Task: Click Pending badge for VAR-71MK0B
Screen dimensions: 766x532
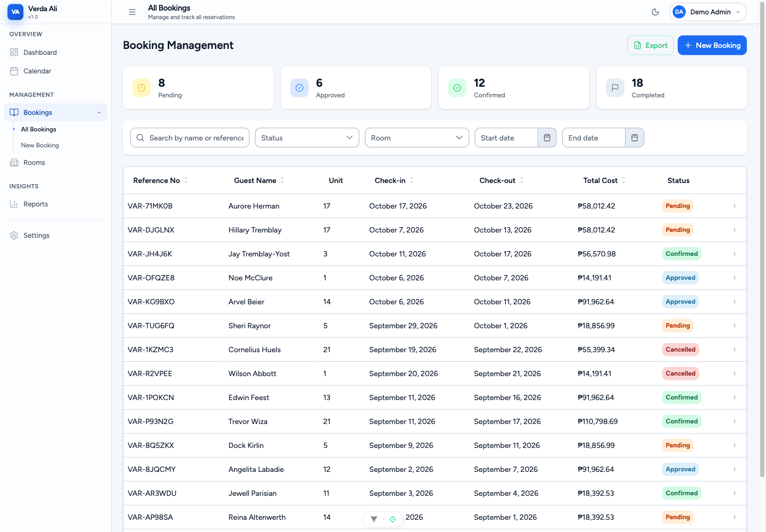Action: [678, 206]
